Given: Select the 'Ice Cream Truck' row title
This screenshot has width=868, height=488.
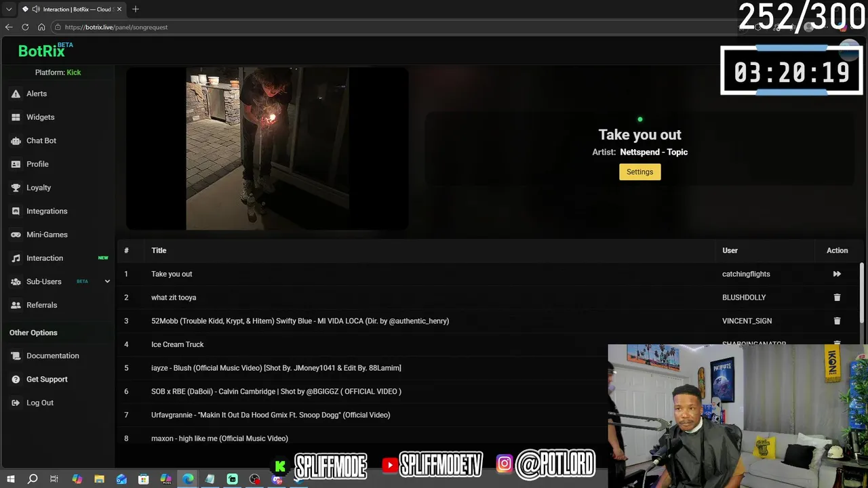Looking at the screenshot, I should [177, 344].
